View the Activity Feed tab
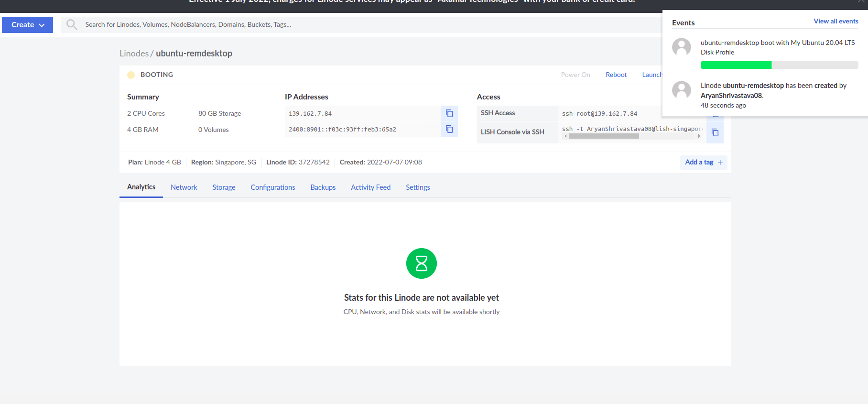Screen dimensions: 868x404 click(x=371, y=187)
